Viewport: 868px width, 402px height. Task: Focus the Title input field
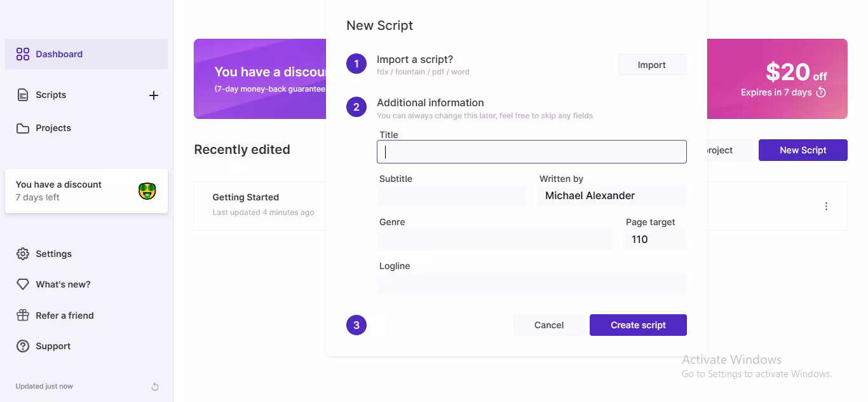coord(531,152)
